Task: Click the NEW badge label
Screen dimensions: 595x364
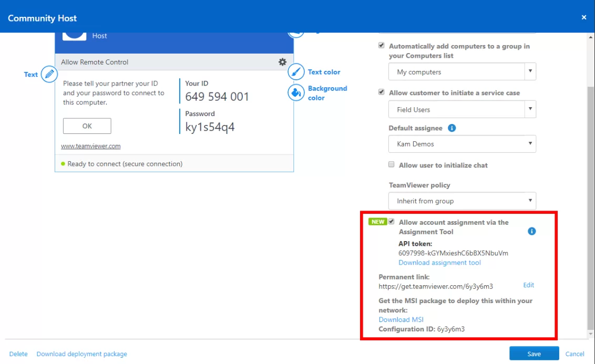Action: [377, 222]
